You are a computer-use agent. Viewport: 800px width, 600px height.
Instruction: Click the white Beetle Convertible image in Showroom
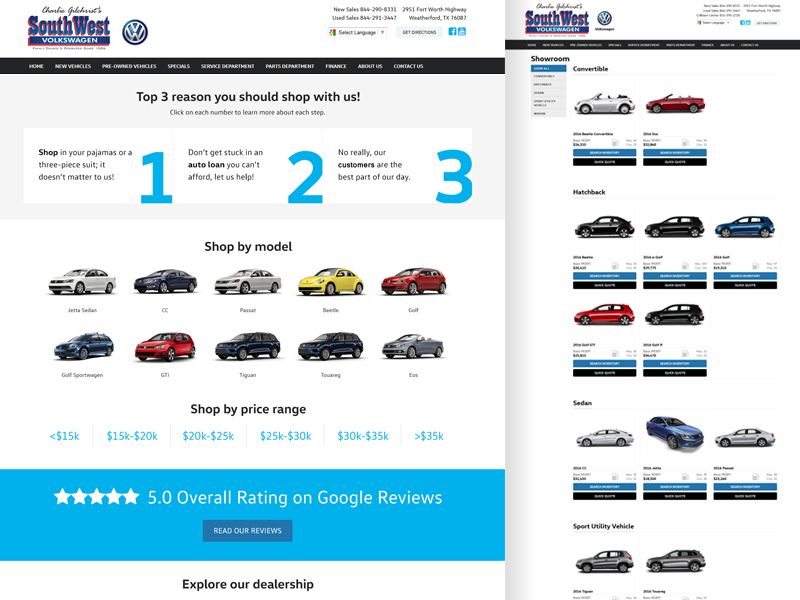[605, 104]
